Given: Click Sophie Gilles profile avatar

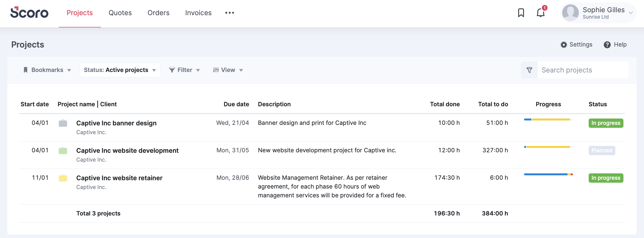Looking at the screenshot, I should click(x=570, y=13).
